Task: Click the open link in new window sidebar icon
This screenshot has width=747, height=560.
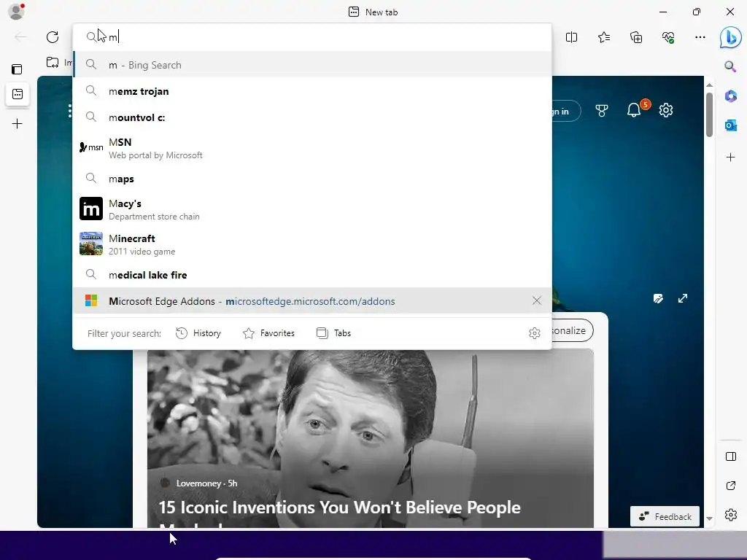Action: click(x=731, y=486)
